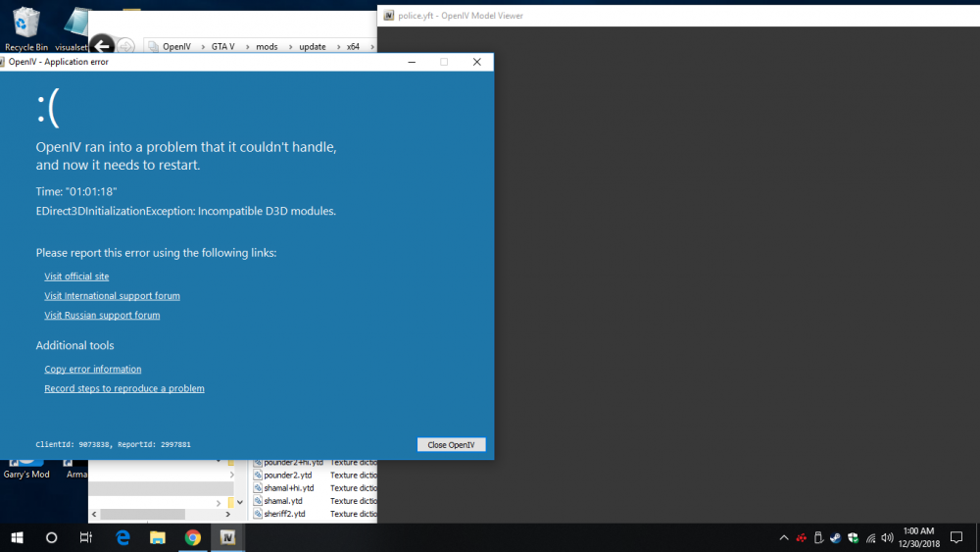Open the Recycle Bin desktop icon
The image size is (980, 552).
point(26,28)
